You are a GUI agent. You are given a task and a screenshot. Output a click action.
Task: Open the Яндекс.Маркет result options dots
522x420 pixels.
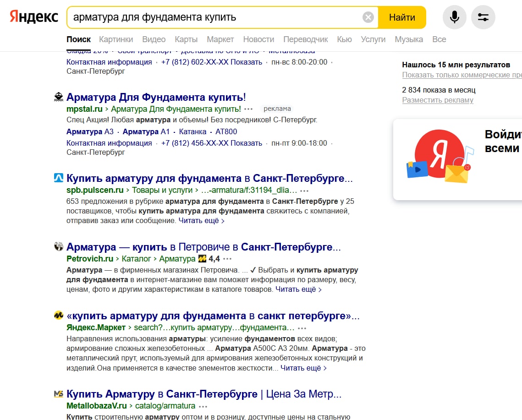pos(302,328)
